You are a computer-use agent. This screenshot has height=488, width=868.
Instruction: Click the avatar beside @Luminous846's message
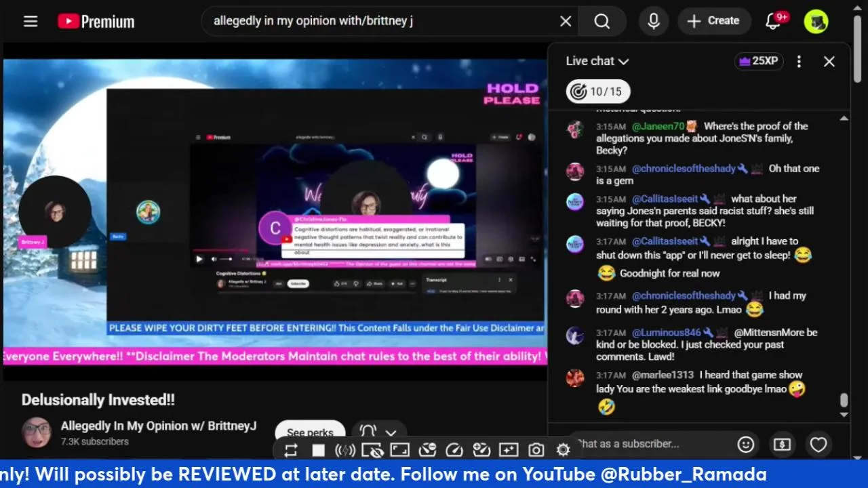pyautogui.click(x=575, y=336)
